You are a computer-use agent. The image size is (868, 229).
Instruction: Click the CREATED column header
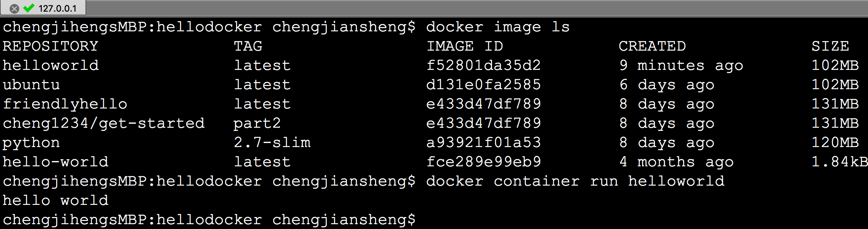click(x=652, y=46)
